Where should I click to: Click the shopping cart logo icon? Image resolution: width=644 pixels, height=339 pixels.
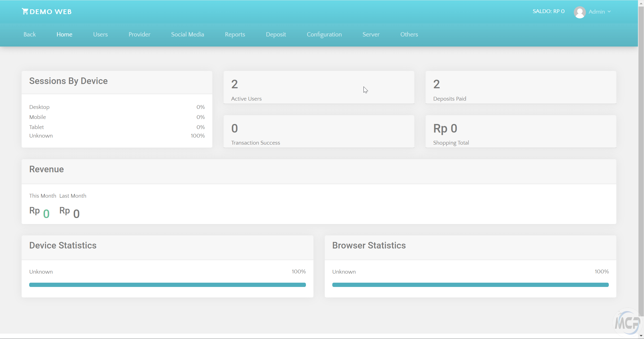25,11
